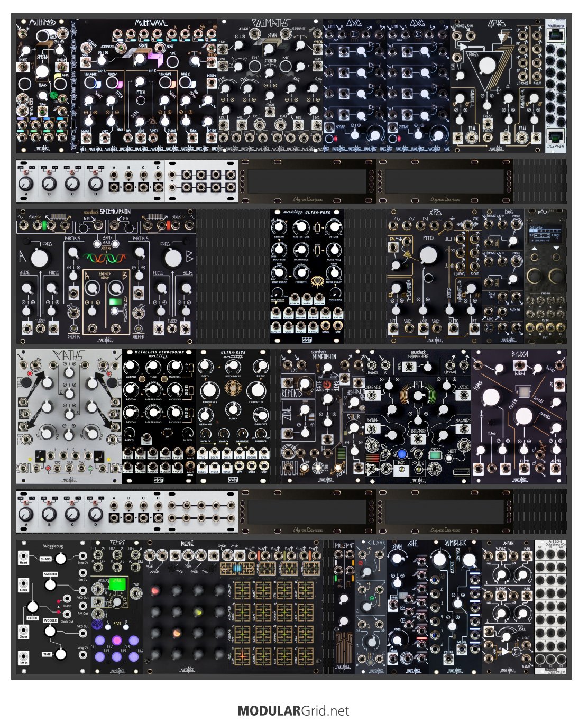Select the Wogglebug module
Image resolution: width=588 pixels, height=722 pixels.
click(53, 607)
